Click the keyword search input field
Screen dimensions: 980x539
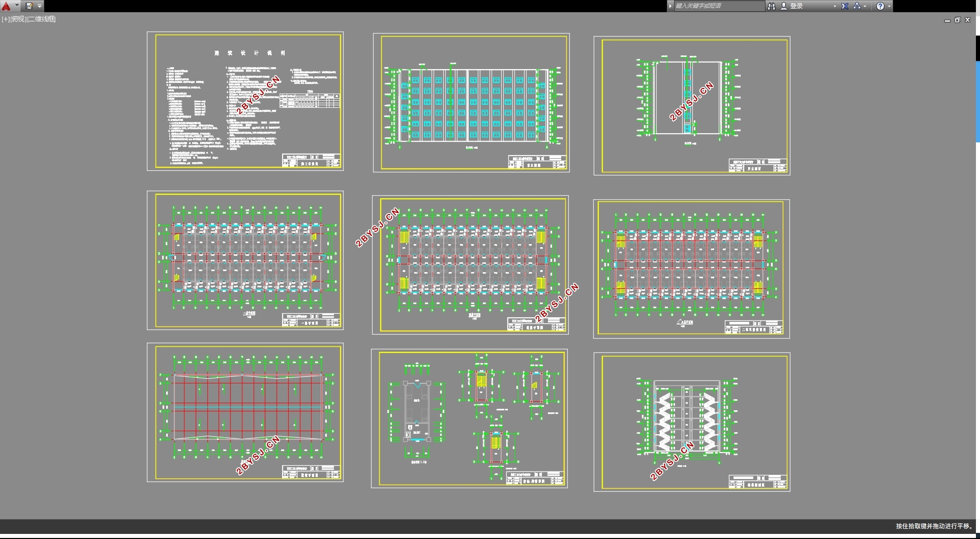[719, 6]
